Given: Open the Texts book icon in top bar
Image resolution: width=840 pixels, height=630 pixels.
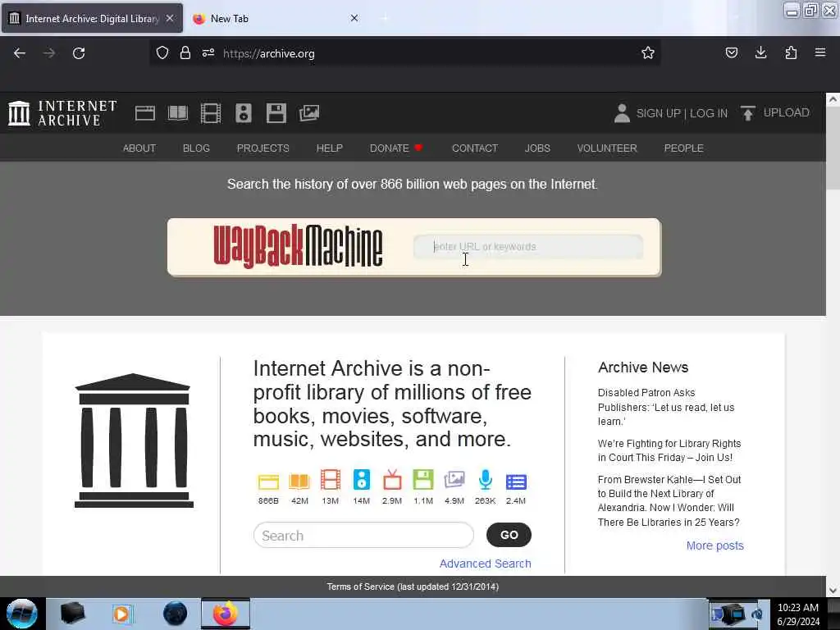Looking at the screenshot, I should point(178,113).
